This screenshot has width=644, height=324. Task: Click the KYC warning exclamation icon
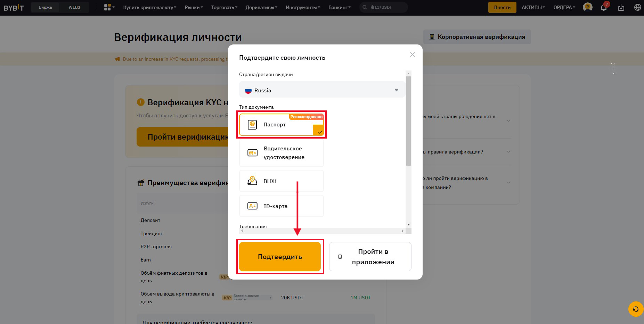(x=140, y=102)
